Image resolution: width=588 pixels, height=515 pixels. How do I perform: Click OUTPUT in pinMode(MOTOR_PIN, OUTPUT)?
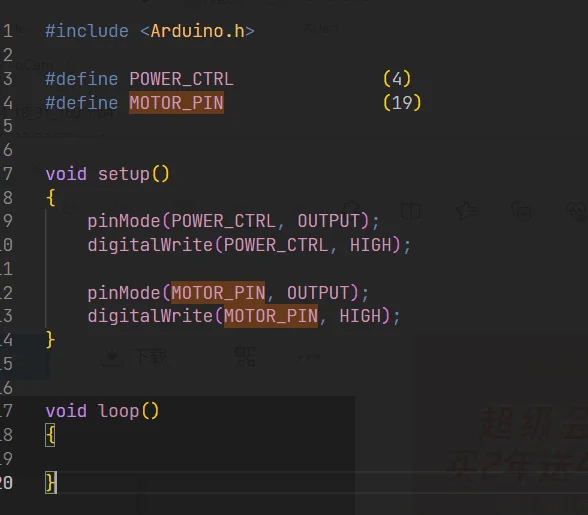[x=318, y=293]
